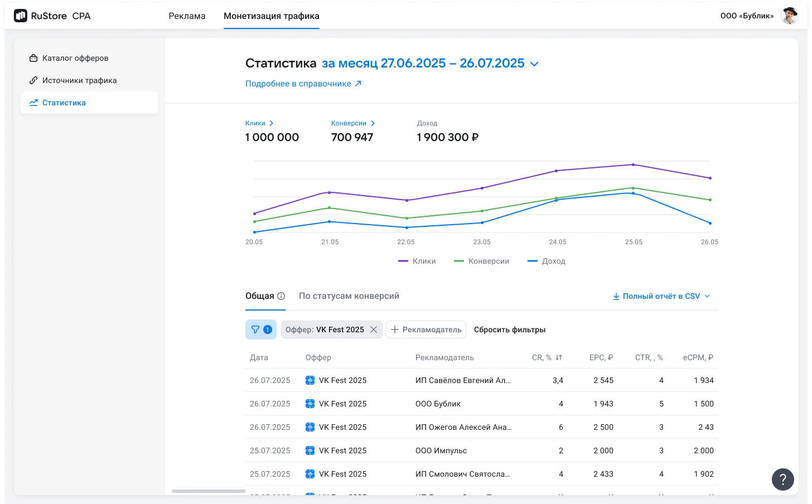Sort table by CR % column
Viewport: 812px width, 504px height.
tap(558, 357)
